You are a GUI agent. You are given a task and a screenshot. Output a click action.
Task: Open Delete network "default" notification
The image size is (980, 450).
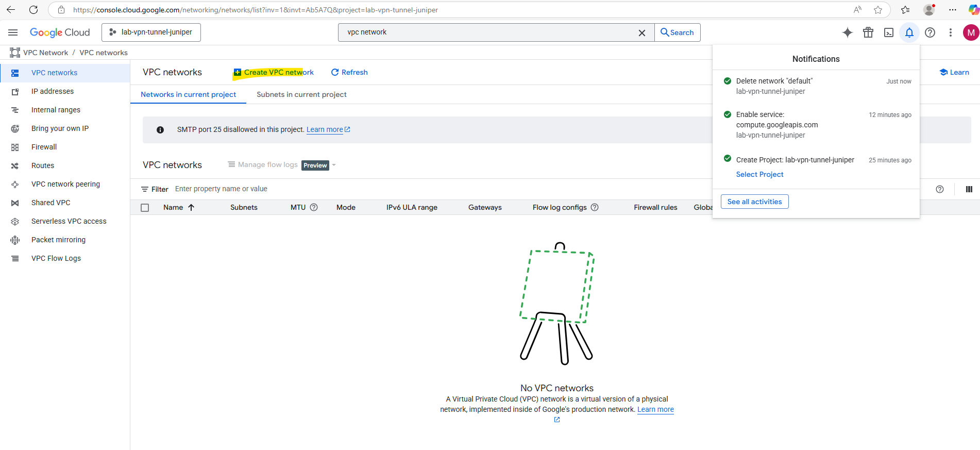pyautogui.click(x=816, y=86)
